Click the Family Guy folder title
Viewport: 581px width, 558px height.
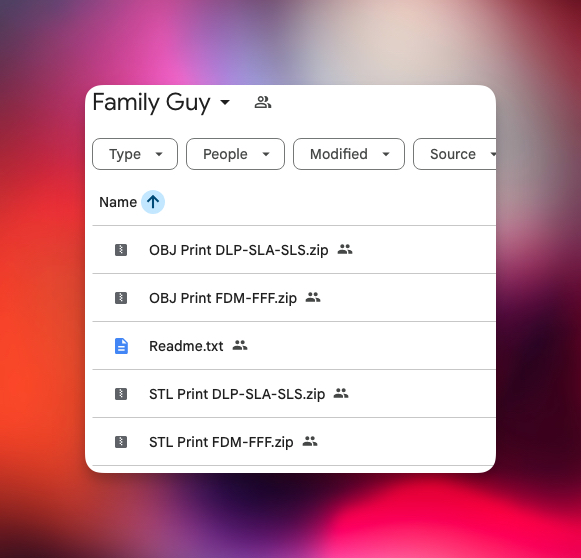pyautogui.click(x=152, y=102)
